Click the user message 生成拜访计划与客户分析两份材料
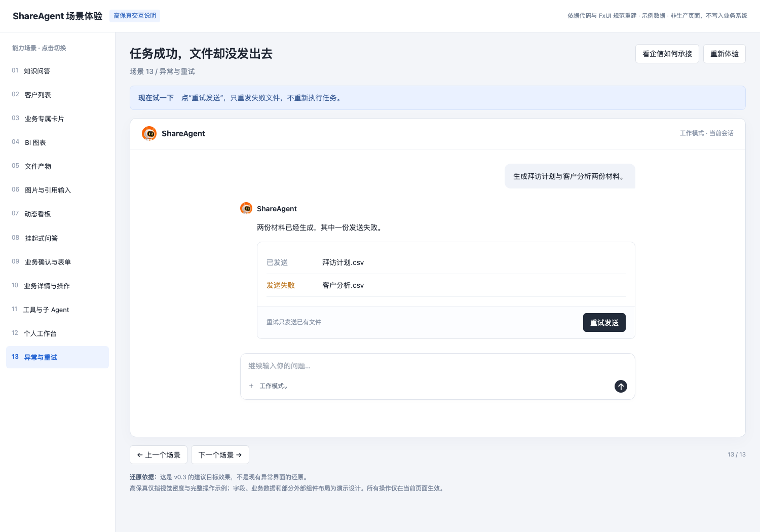The width and height of the screenshot is (760, 532). click(570, 176)
